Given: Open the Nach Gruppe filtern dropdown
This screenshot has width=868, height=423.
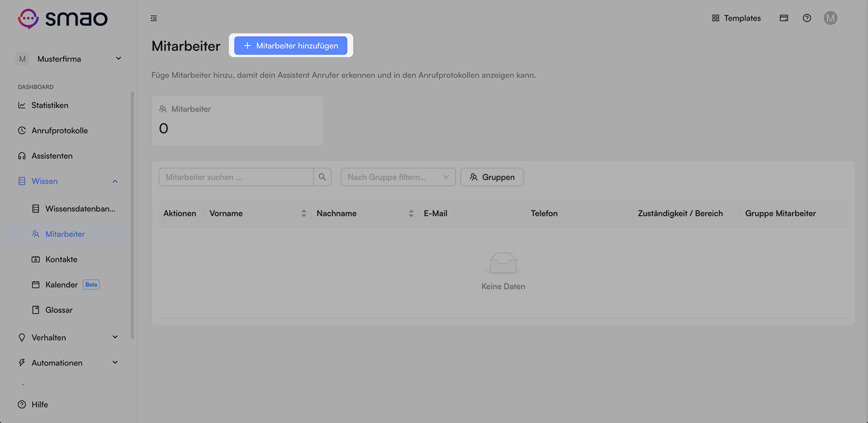Looking at the screenshot, I should pyautogui.click(x=398, y=177).
